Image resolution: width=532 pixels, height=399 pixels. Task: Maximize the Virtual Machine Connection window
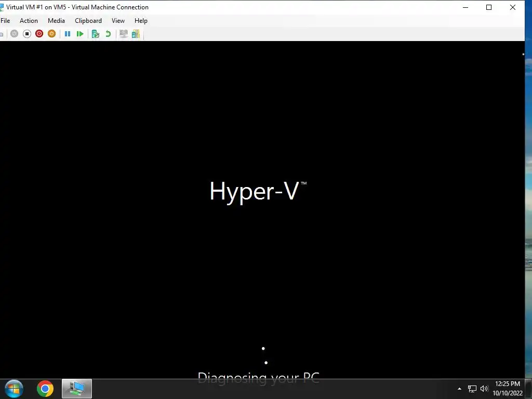point(489,7)
